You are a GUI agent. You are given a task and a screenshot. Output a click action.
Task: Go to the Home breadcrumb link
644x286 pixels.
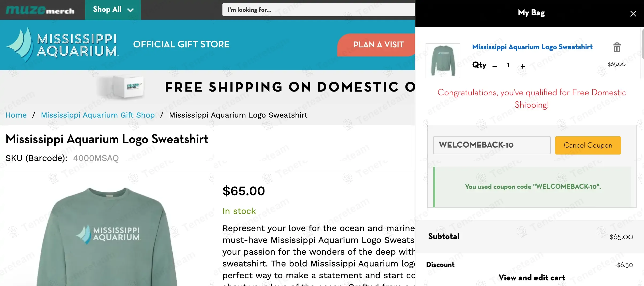[16, 115]
